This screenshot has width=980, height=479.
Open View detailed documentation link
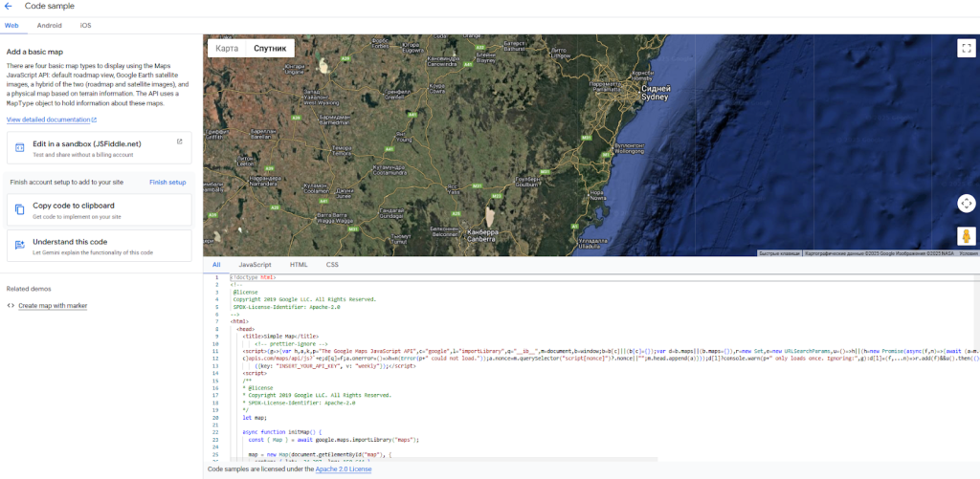[52, 120]
